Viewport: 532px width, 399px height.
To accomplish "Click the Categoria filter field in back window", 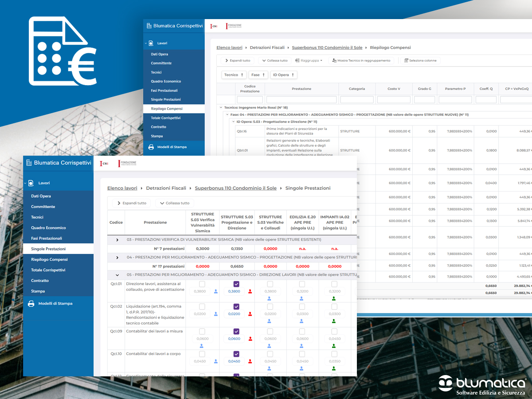I will pyautogui.click(x=357, y=100).
